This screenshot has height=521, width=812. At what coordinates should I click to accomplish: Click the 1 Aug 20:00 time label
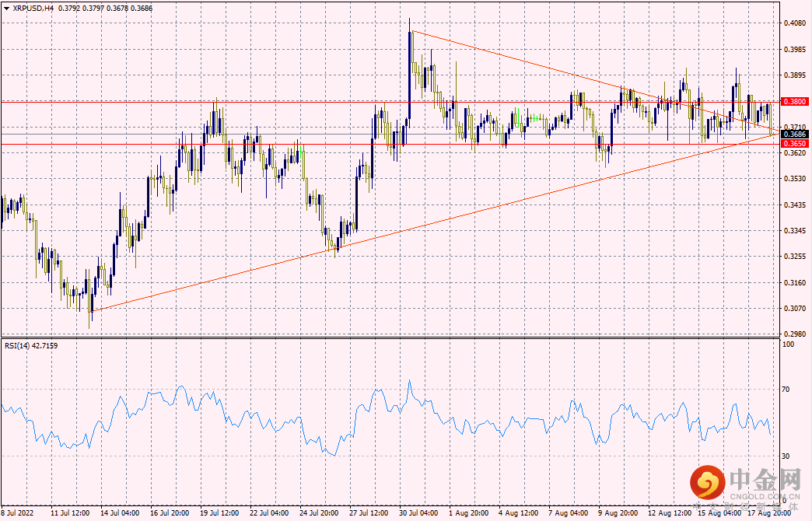pyautogui.click(x=467, y=512)
